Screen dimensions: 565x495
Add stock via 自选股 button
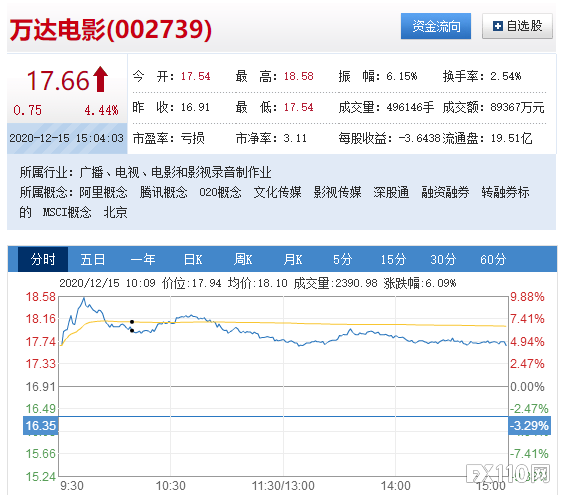(x=517, y=26)
